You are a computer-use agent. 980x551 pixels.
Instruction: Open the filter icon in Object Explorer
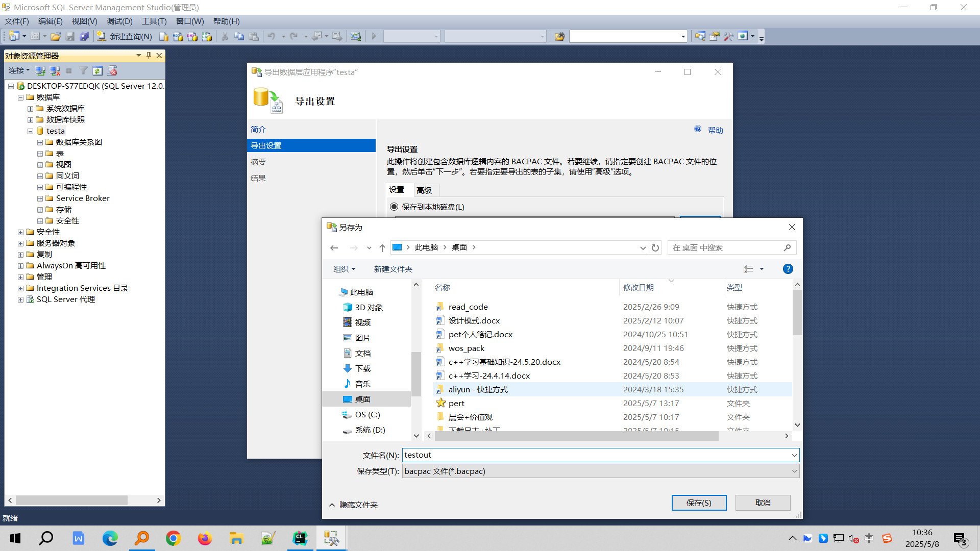83,70
